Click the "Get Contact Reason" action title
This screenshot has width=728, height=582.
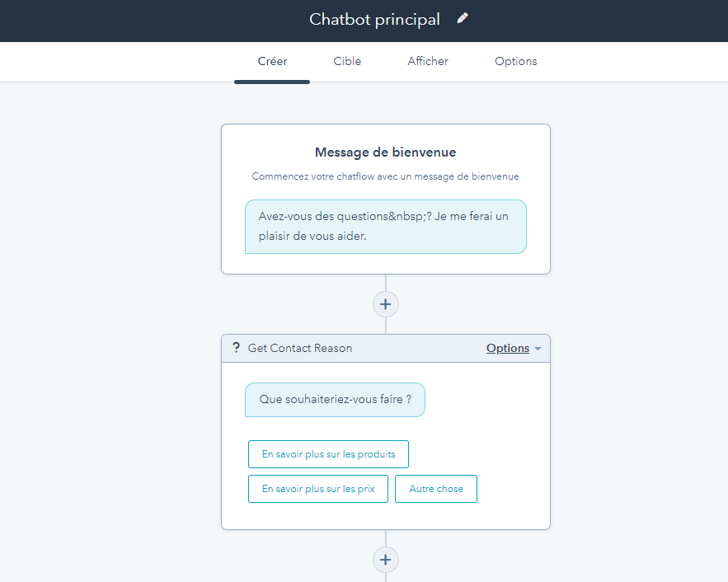pos(300,348)
